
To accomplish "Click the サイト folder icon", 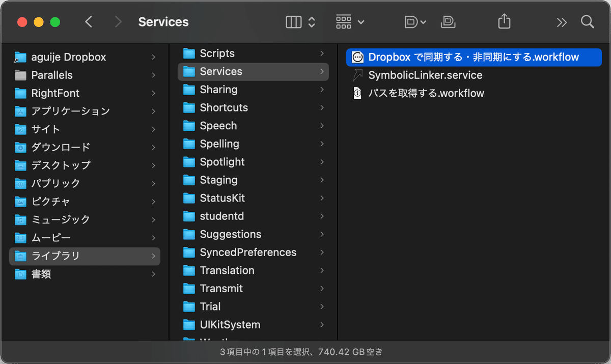I will coord(20,129).
